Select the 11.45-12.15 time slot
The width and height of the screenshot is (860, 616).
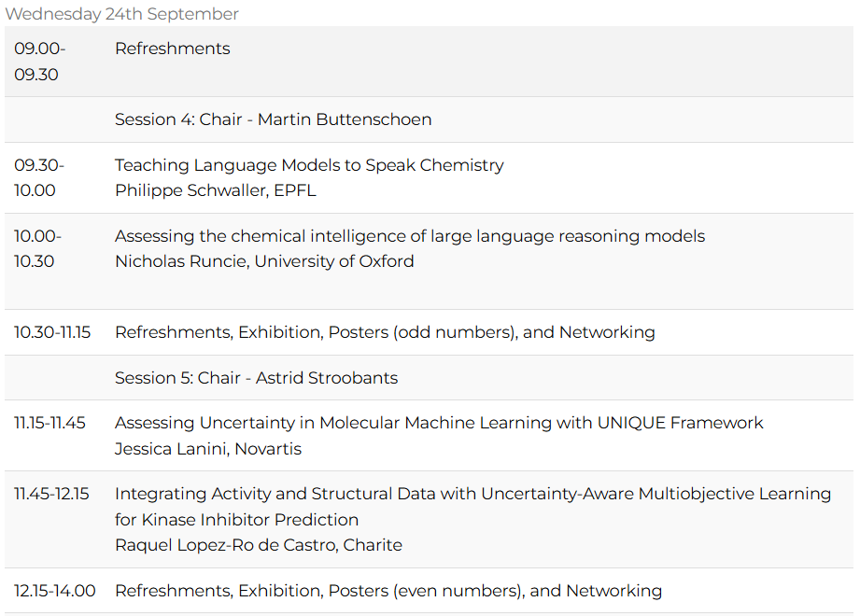point(51,494)
